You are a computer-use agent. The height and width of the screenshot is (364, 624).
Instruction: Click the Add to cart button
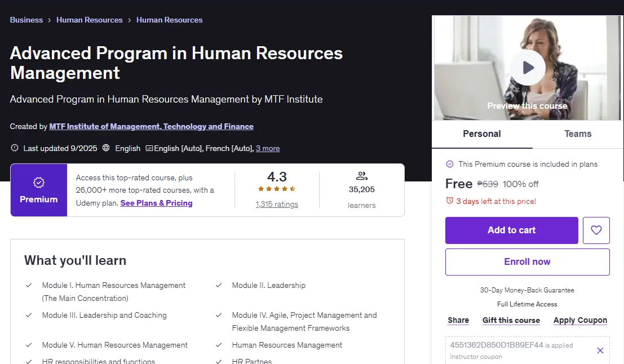[511, 230]
